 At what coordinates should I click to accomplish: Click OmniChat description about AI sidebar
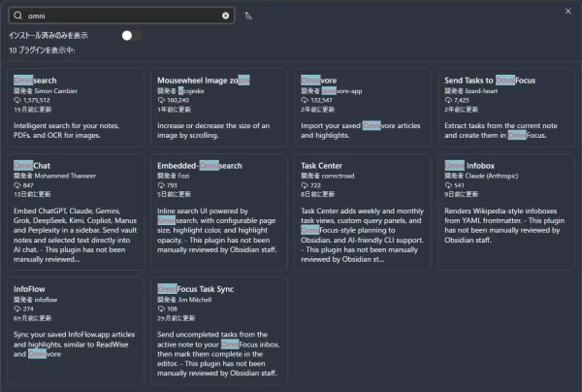[x=75, y=235]
